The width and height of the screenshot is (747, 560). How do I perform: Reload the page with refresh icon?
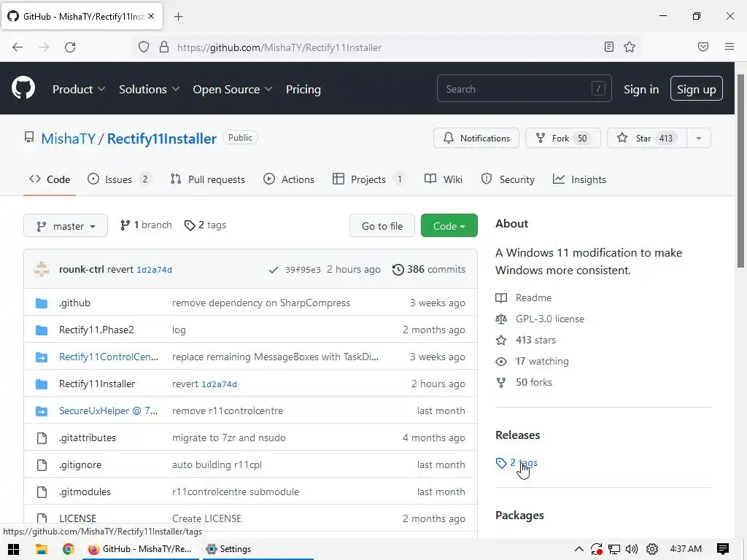[70, 47]
